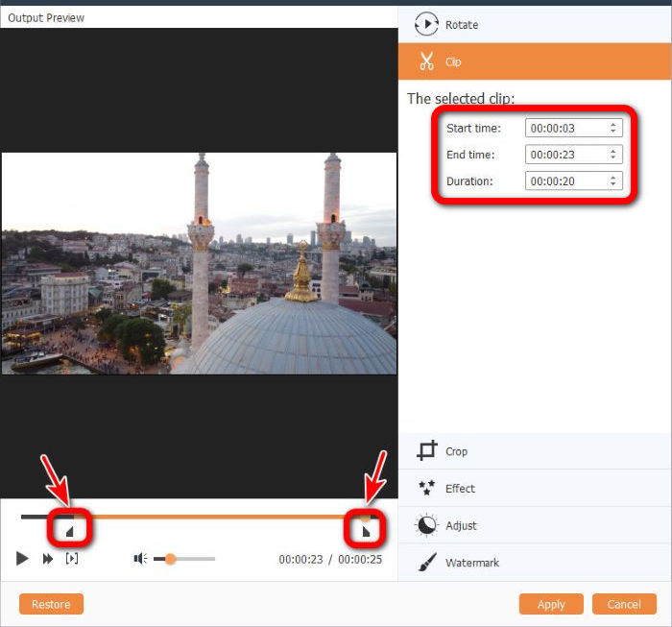
Task: Open the Effect section
Action: pos(535,488)
